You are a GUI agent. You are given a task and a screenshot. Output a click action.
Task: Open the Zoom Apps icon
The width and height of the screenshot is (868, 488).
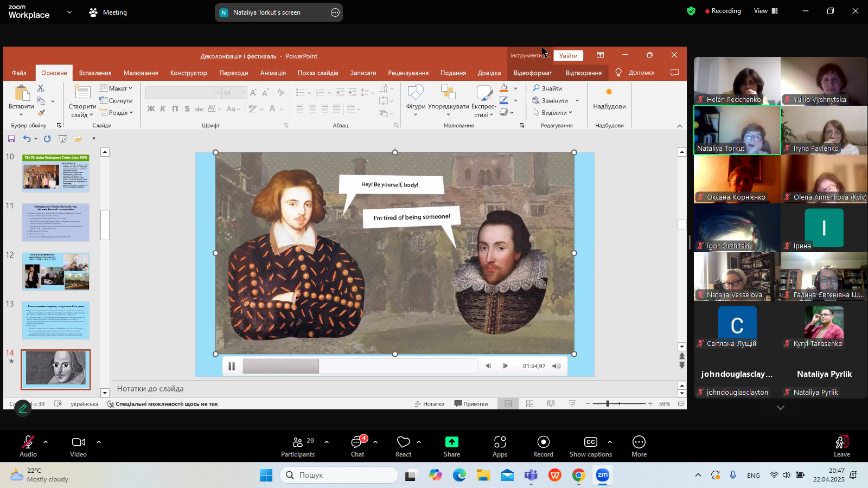500,442
